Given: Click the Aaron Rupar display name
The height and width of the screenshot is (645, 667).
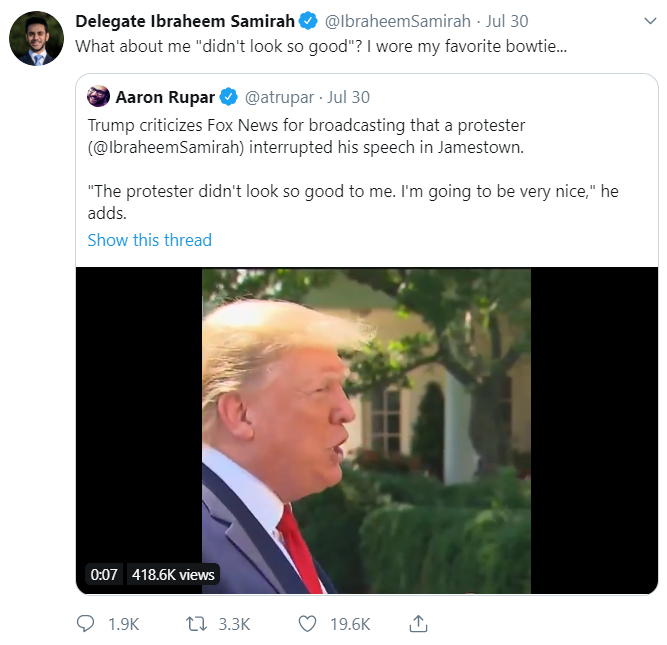Looking at the screenshot, I should [165, 97].
